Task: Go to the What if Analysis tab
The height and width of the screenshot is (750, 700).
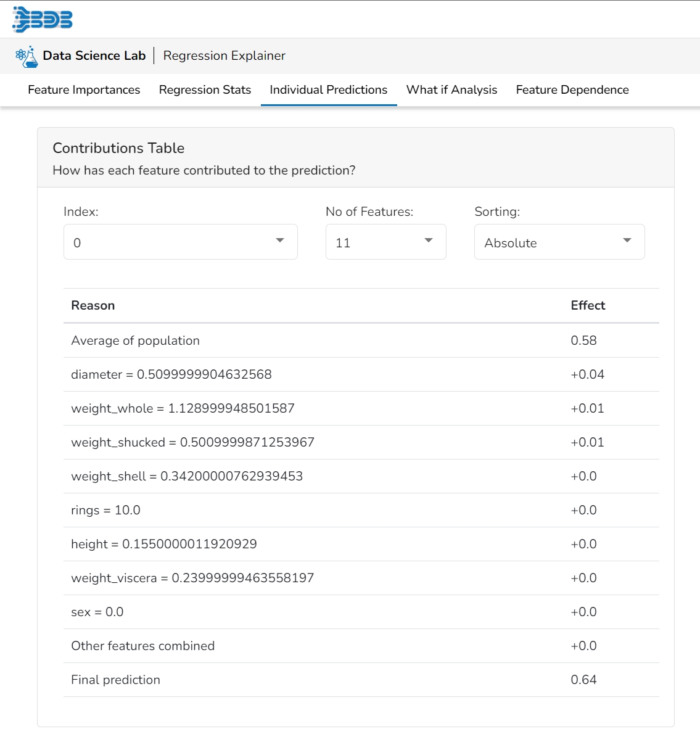Action: (451, 90)
